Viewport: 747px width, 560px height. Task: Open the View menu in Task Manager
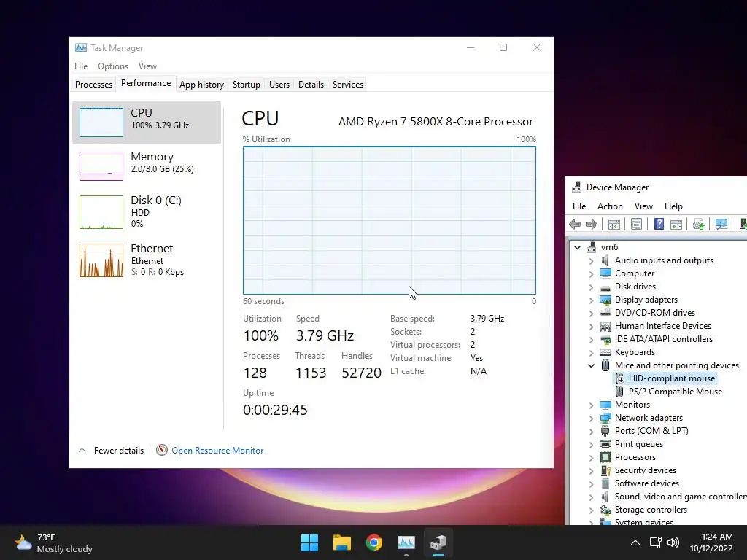tap(147, 66)
